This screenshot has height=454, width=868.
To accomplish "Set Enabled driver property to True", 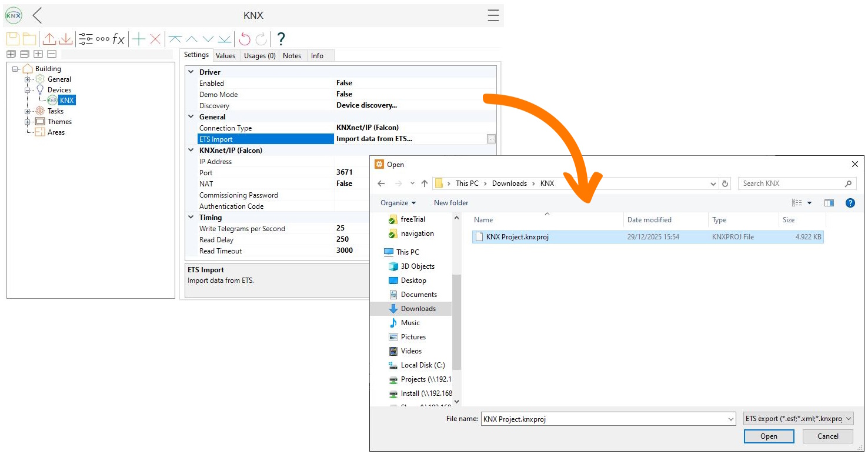I will click(343, 82).
